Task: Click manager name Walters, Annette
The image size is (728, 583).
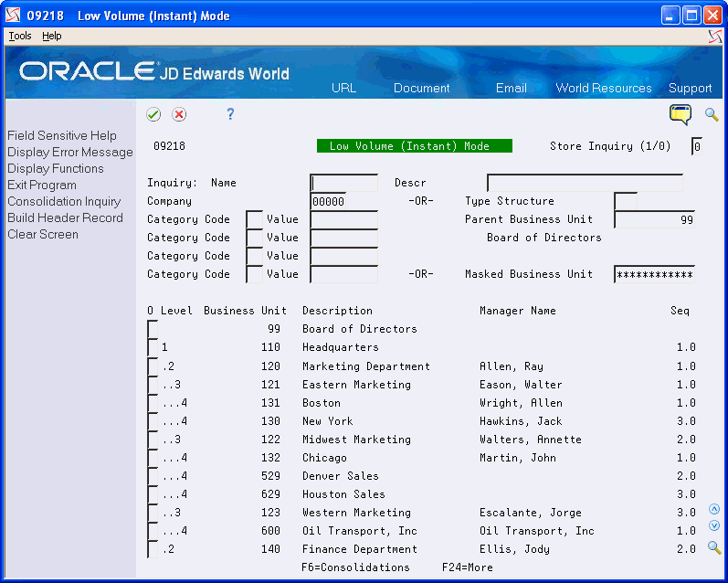Action: point(530,440)
